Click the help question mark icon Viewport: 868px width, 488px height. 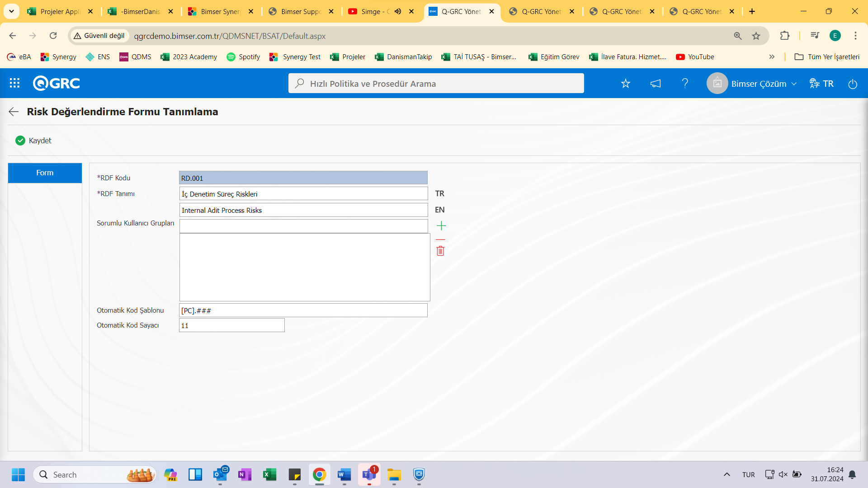point(685,84)
